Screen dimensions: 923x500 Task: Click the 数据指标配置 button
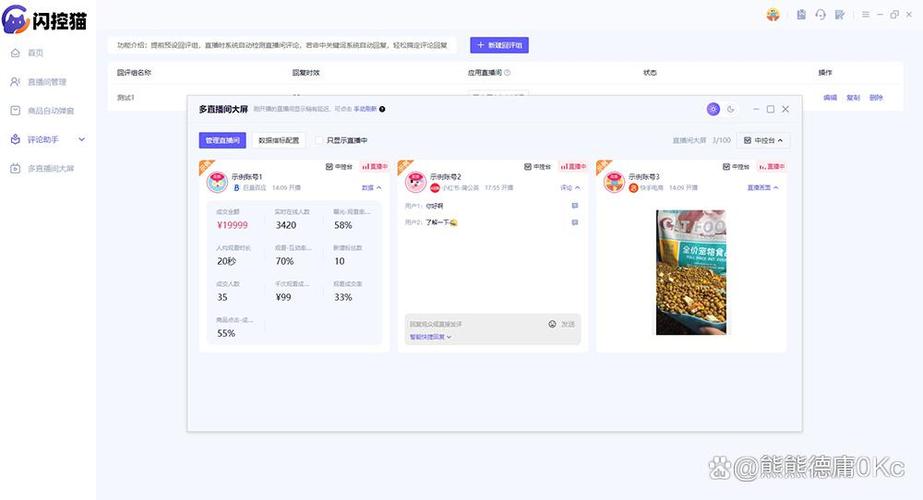[x=279, y=140]
